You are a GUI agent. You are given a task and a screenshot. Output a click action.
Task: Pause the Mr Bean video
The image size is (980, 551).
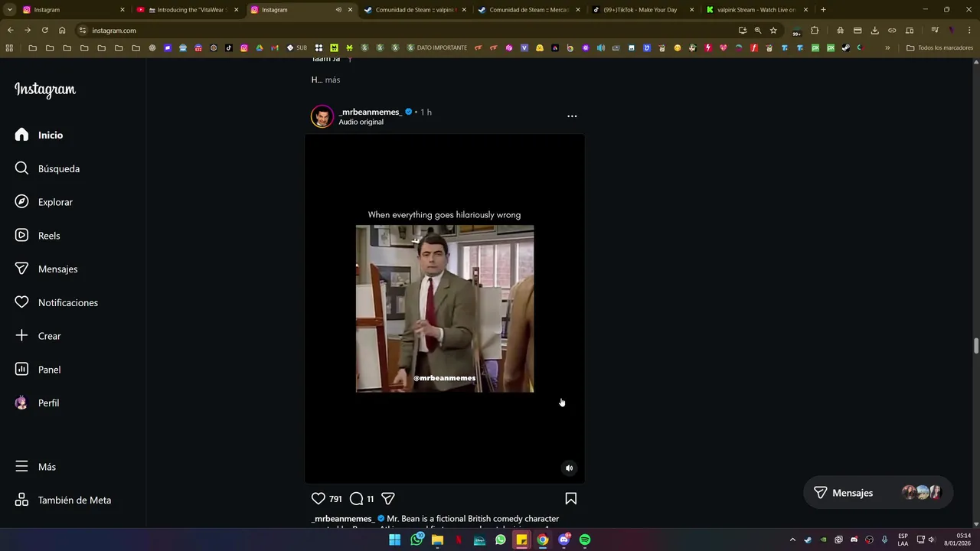tap(445, 308)
